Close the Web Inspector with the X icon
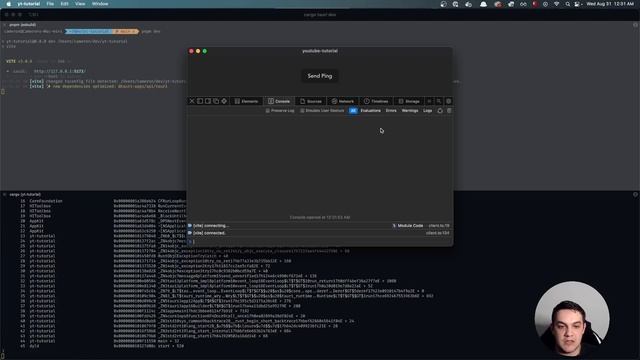 (192, 101)
